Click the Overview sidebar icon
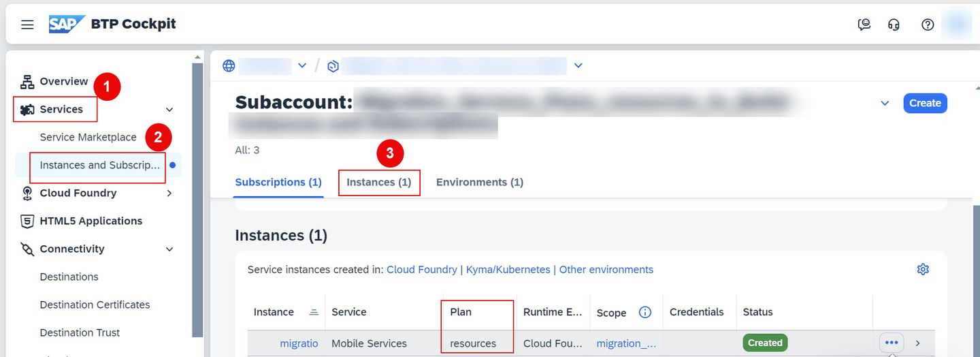Image resolution: width=980 pixels, height=357 pixels. tap(27, 82)
